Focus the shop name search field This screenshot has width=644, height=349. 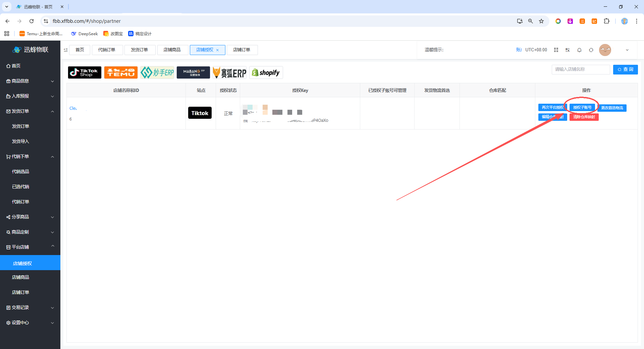coord(581,69)
